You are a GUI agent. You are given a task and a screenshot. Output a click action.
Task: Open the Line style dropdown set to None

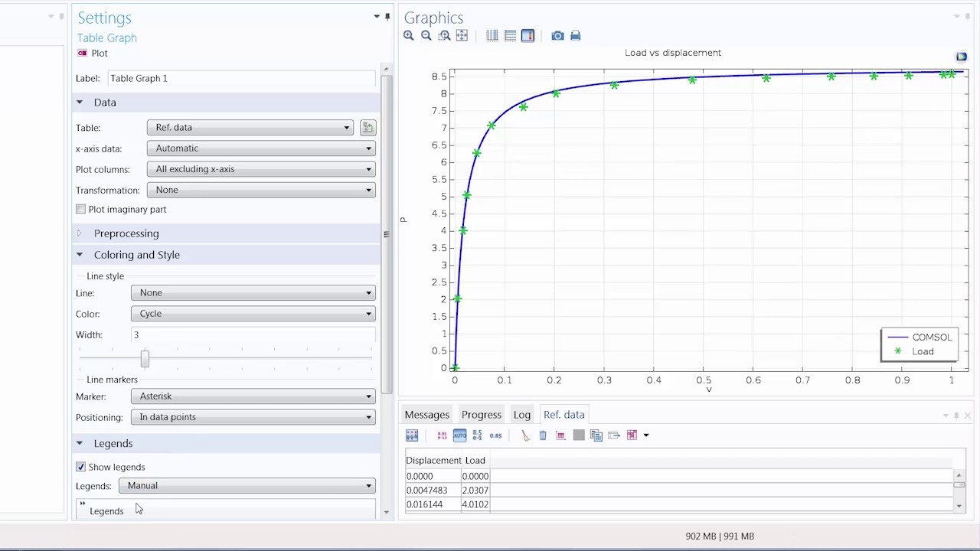(x=253, y=293)
